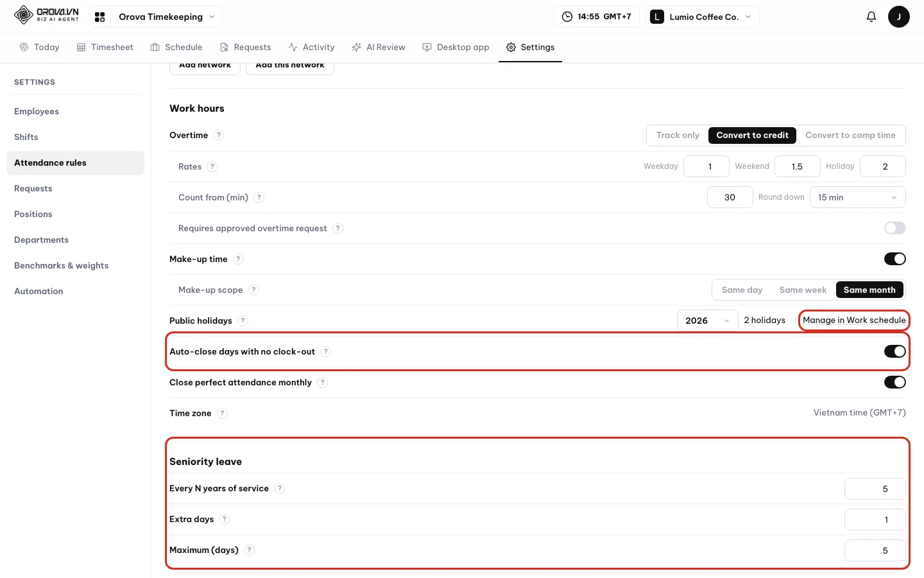Show help for Make-up scope
924x578 pixels.
[253, 290]
